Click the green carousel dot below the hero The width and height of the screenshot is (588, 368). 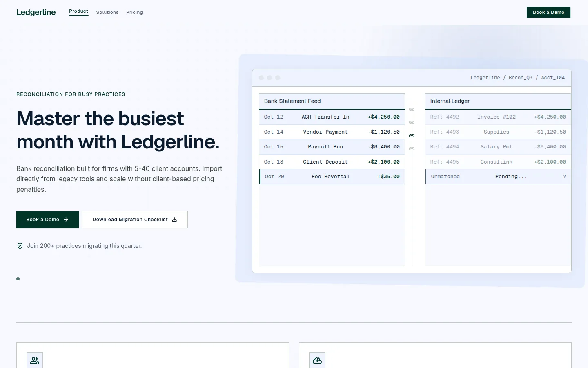18,279
